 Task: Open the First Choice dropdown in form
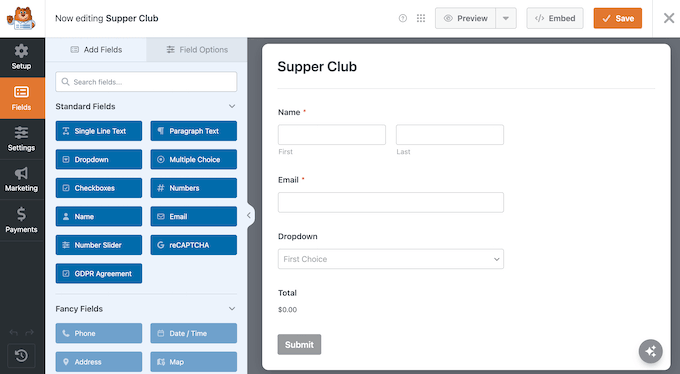pos(391,259)
